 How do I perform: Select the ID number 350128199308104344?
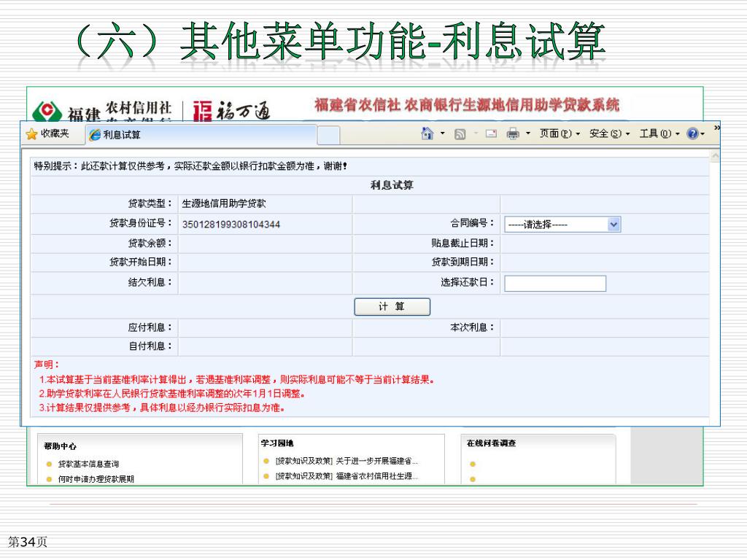[231, 225]
